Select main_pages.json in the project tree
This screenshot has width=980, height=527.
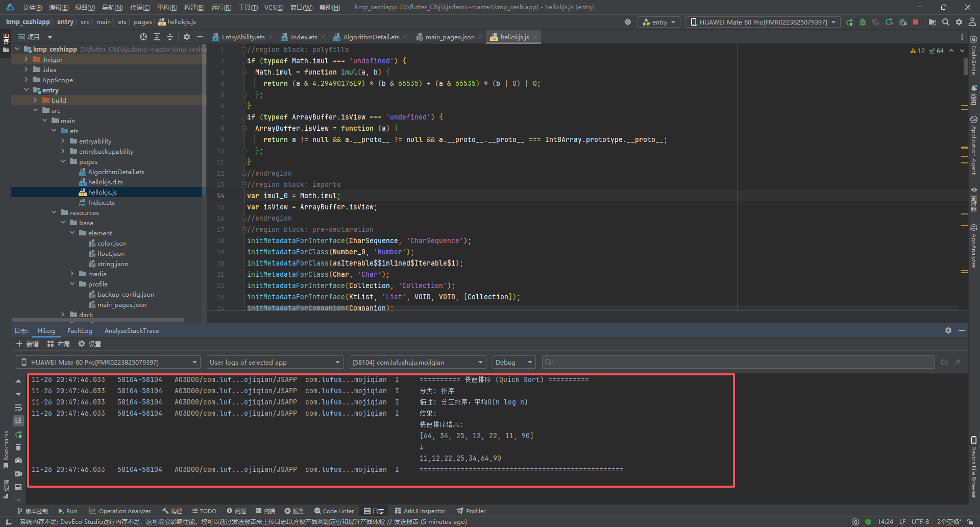(121, 304)
